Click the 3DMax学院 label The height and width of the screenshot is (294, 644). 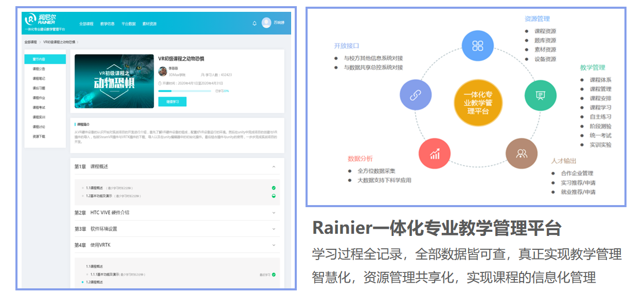[x=177, y=75]
